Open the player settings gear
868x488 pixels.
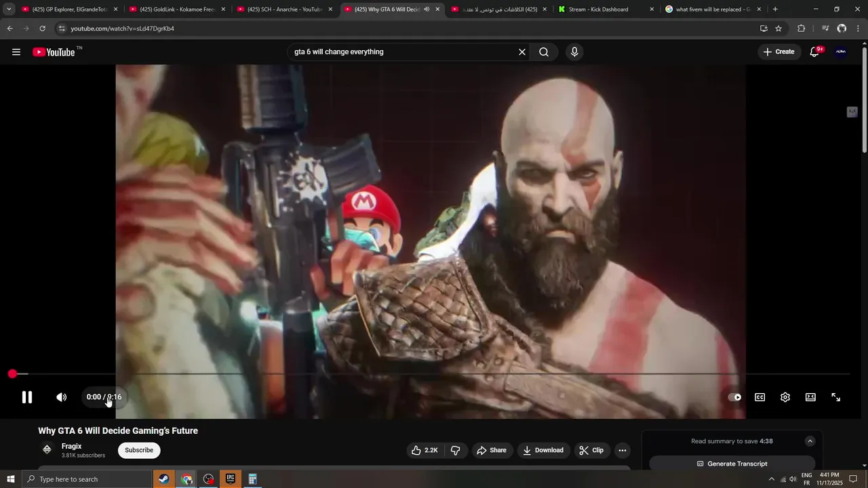coord(785,397)
